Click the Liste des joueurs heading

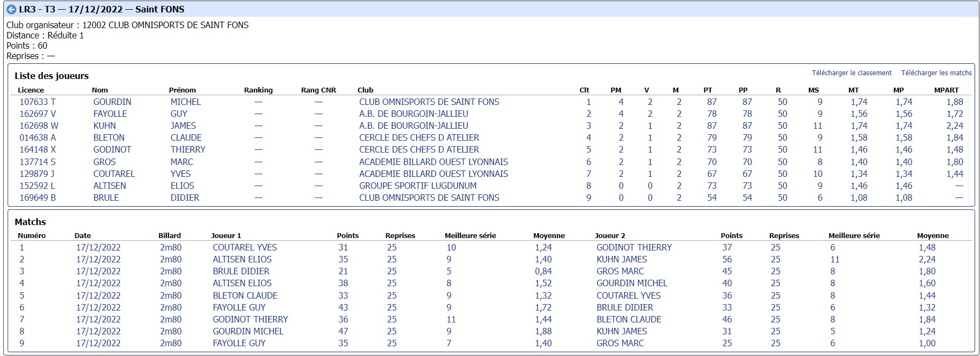(x=51, y=76)
